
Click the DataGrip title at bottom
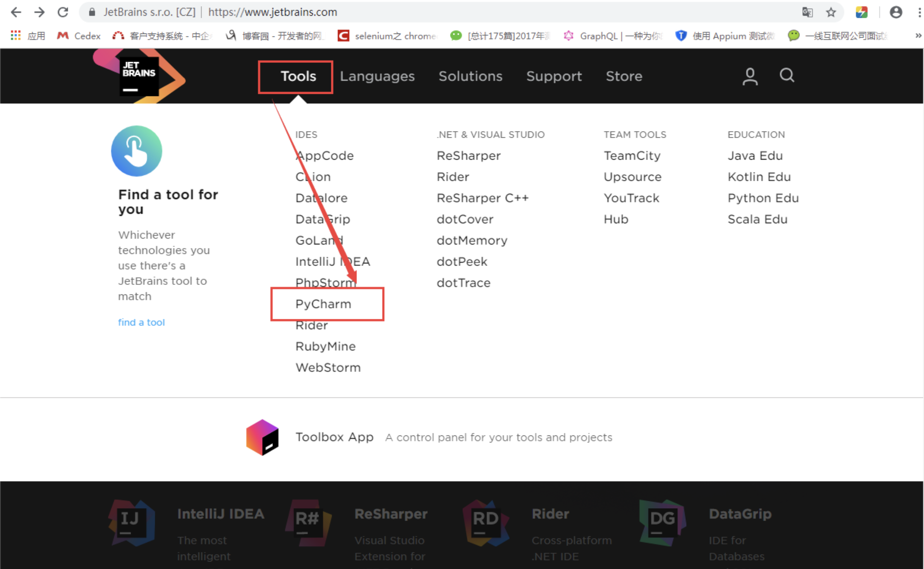coord(740,514)
